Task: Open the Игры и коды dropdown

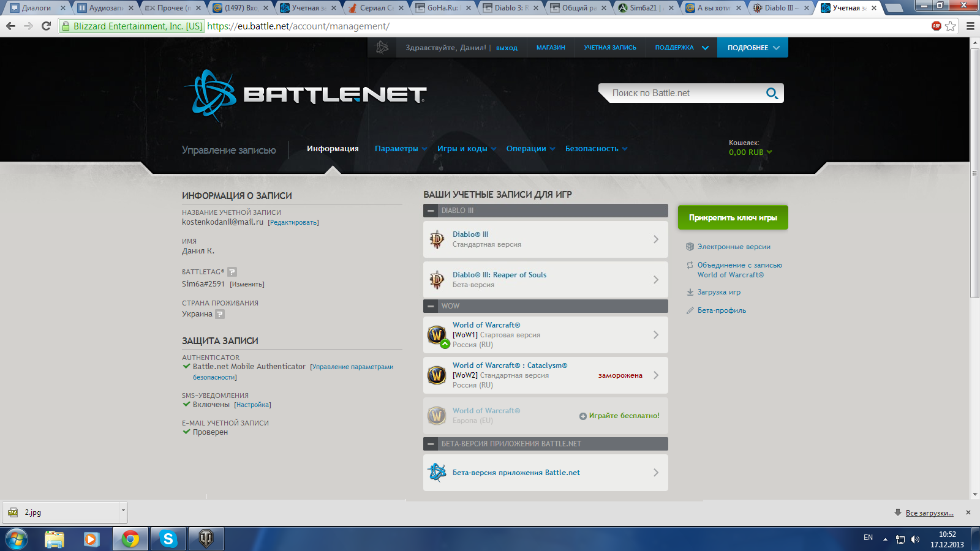Action: 467,149
